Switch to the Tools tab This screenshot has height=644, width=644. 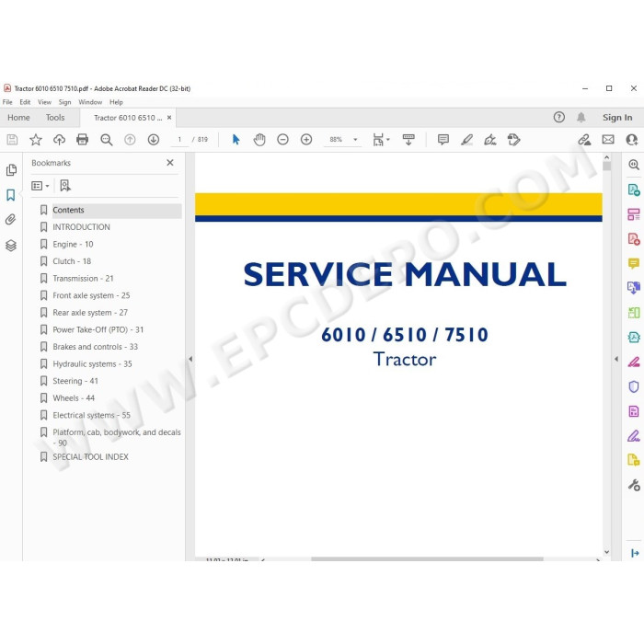point(55,118)
